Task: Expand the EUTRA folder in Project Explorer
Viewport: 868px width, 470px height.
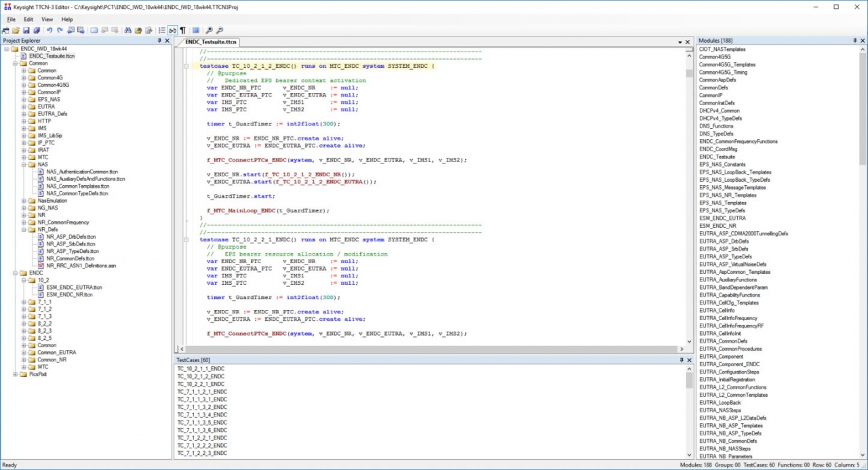Action: (24, 106)
